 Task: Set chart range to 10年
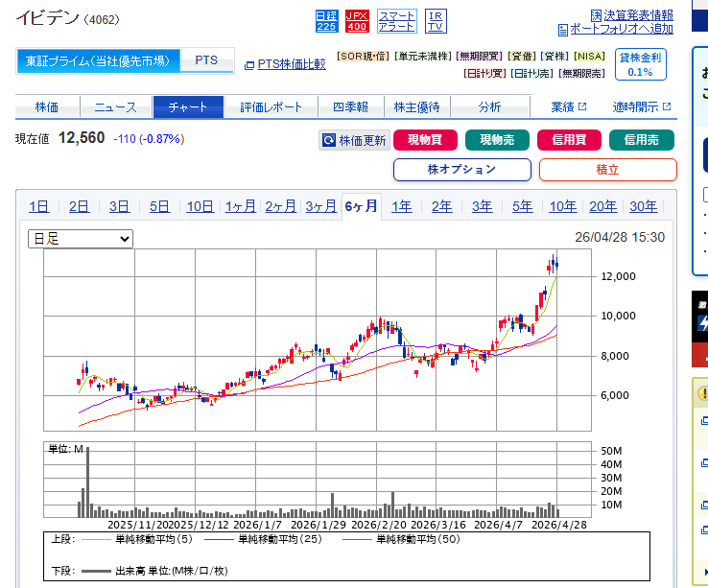(x=563, y=207)
